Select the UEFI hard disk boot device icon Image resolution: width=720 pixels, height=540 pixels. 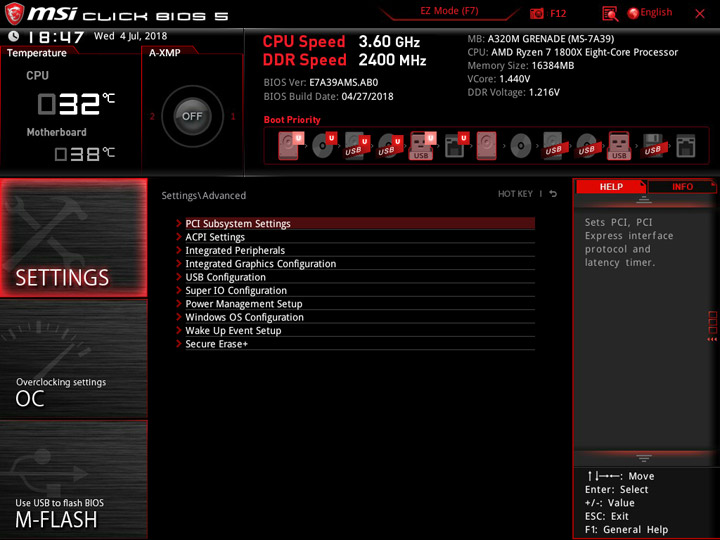290,146
